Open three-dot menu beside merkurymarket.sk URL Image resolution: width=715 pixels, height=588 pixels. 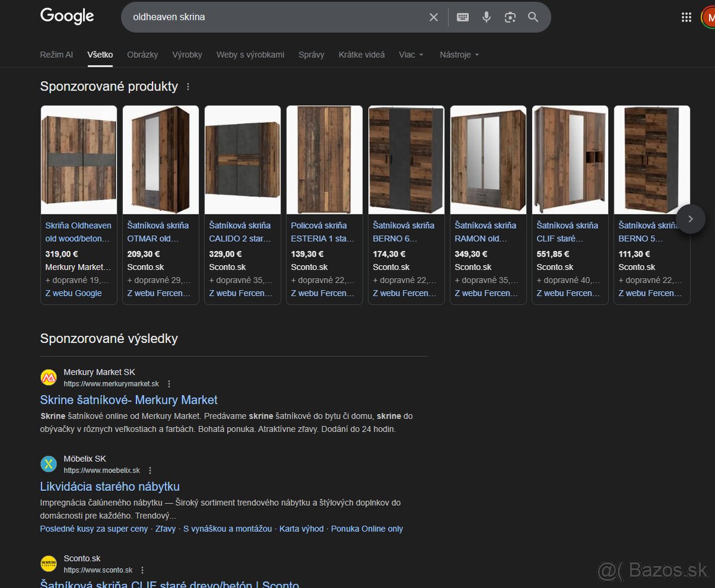(x=169, y=384)
